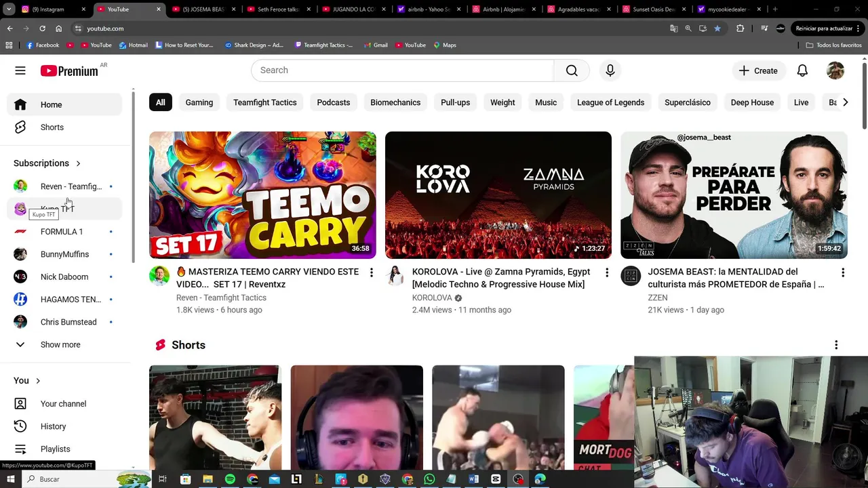Open Nick Daboom subscription channel
This screenshot has height=488, width=868.
tap(64, 277)
